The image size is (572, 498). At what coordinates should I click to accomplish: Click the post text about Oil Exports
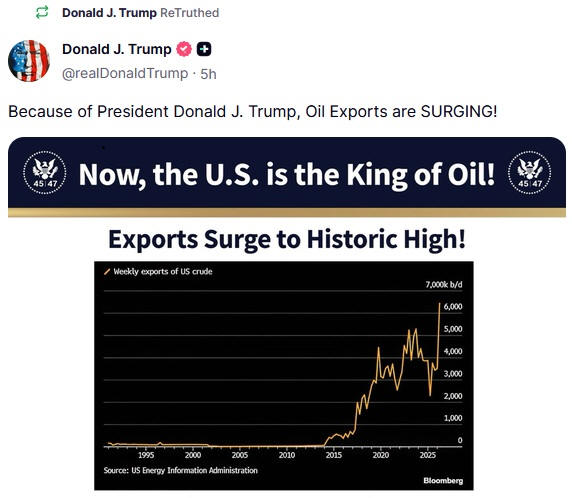(252, 111)
